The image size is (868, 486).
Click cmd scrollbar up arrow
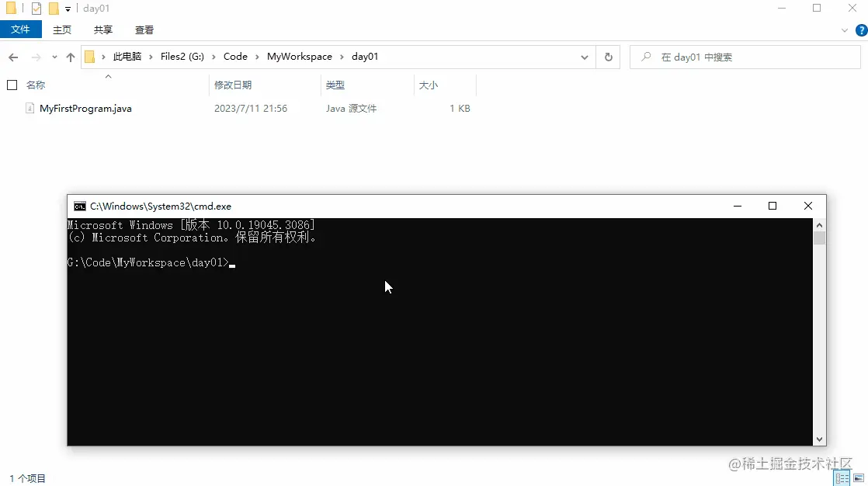pyautogui.click(x=819, y=225)
